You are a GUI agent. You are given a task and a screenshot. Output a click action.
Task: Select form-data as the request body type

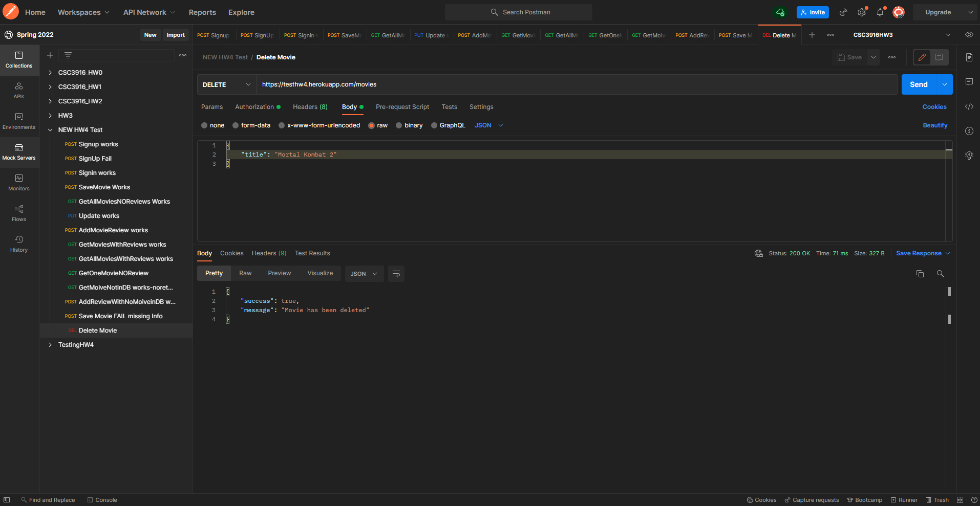click(x=236, y=125)
